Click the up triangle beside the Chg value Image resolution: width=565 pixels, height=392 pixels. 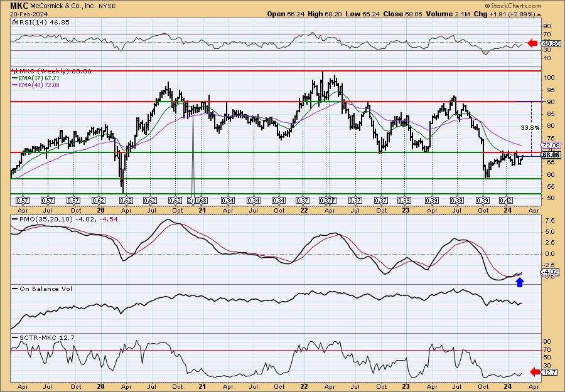pos(539,14)
